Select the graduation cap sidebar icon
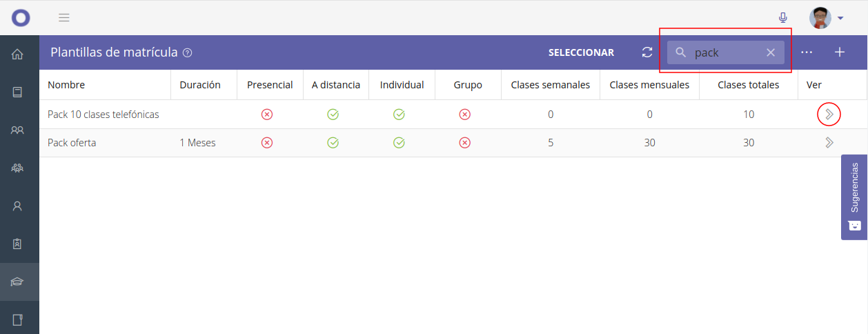 (x=18, y=282)
